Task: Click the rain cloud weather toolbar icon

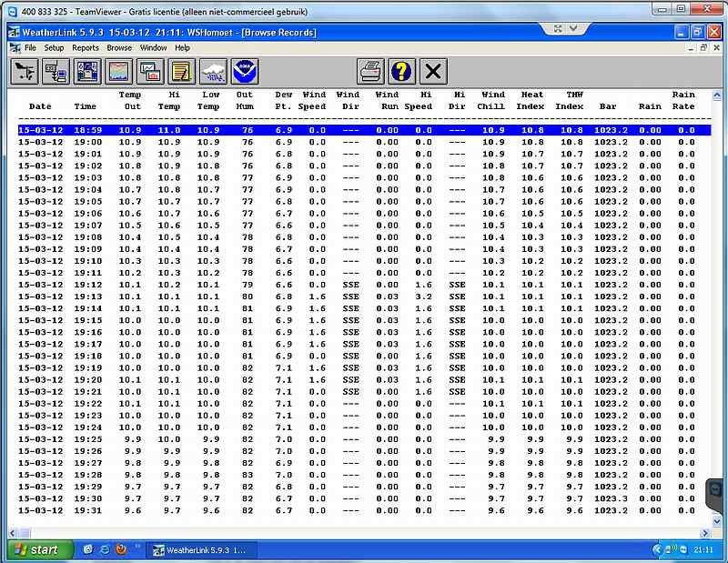Action: click(x=214, y=72)
